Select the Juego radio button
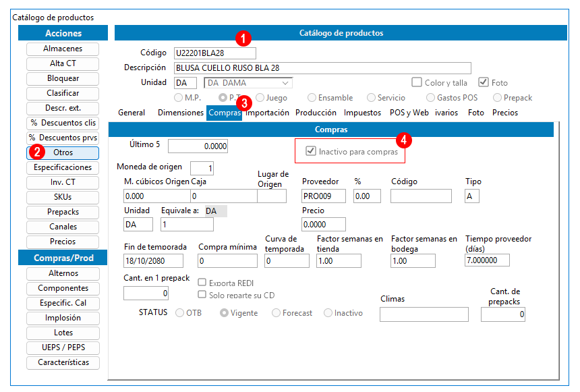 (260, 98)
